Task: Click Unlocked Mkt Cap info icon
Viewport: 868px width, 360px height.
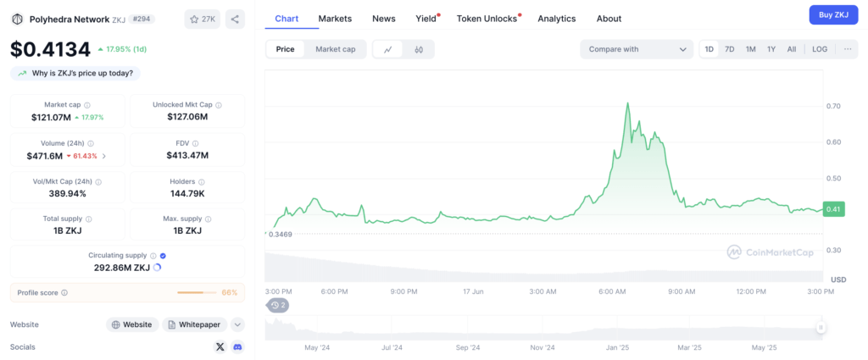Action: (219, 105)
